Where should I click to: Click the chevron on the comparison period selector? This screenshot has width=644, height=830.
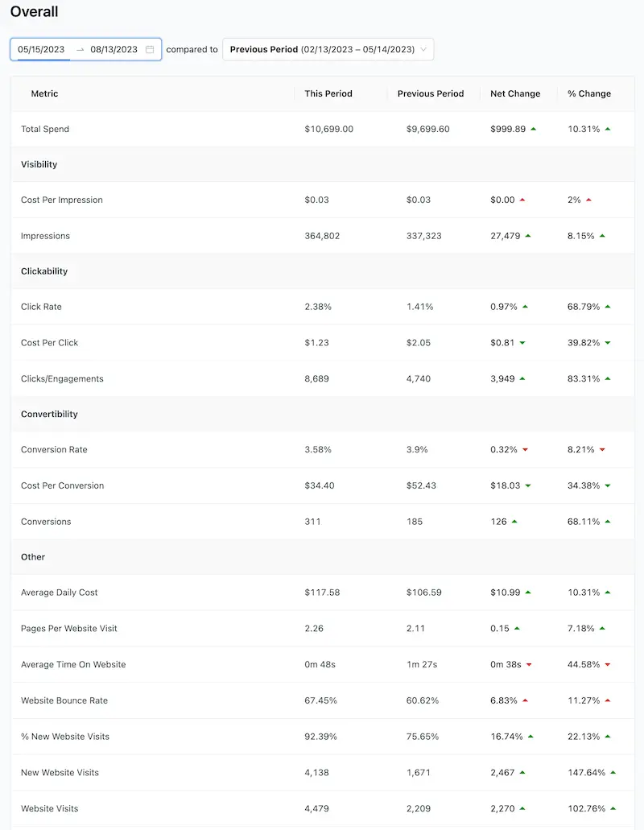coord(423,49)
